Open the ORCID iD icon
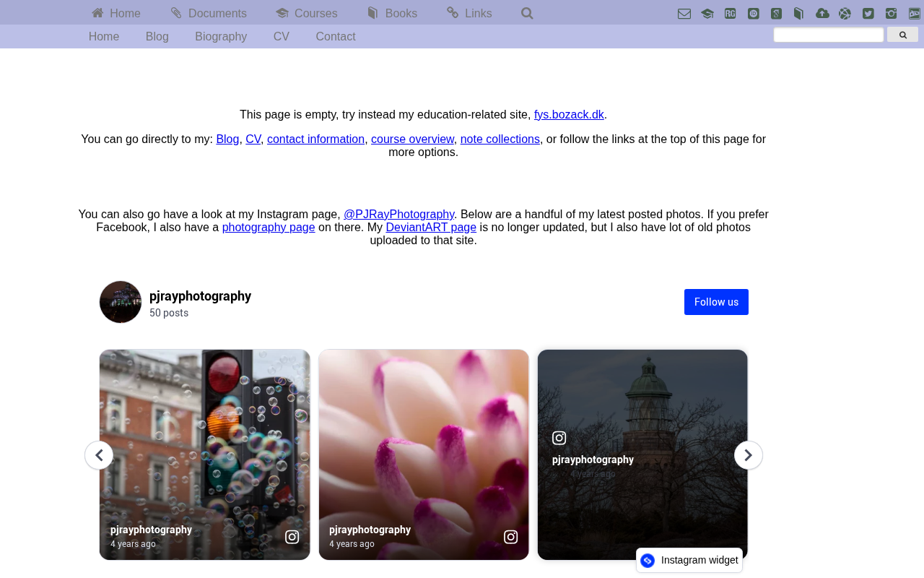 click(x=754, y=14)
